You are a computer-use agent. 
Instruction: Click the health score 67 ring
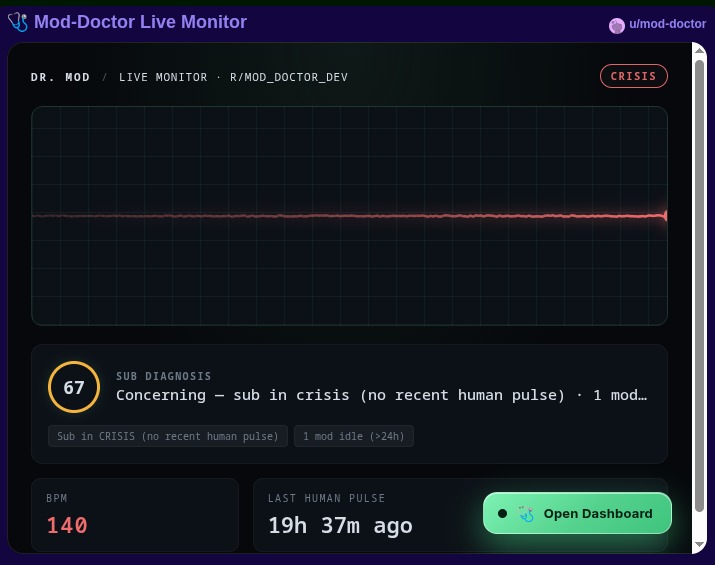click(74, 387)
